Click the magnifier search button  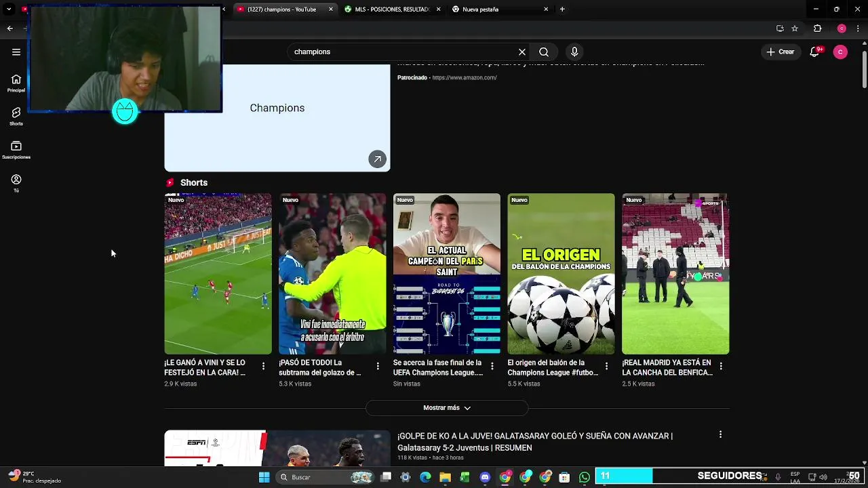[x=544, y=52]
